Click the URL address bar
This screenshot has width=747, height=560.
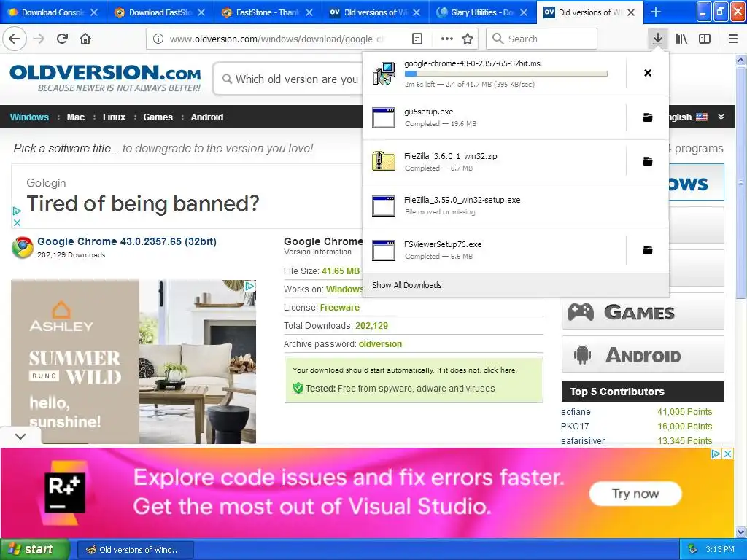coord(276,39)
